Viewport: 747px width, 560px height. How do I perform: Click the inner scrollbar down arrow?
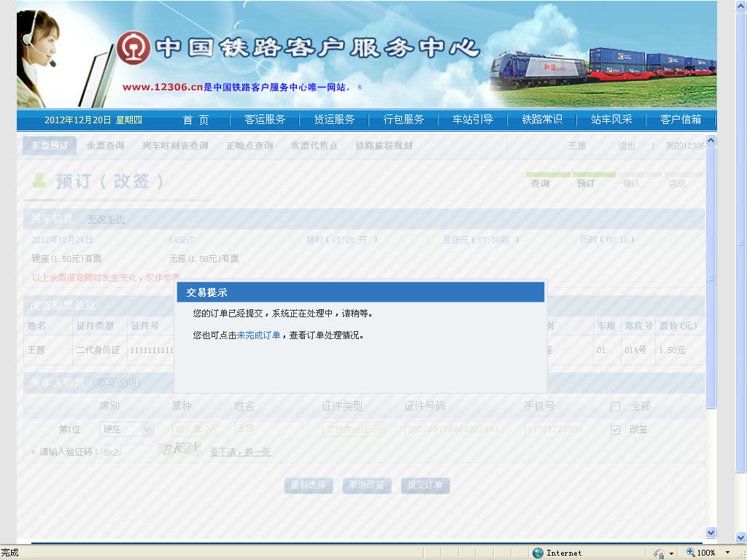click(x=711, y=532)
